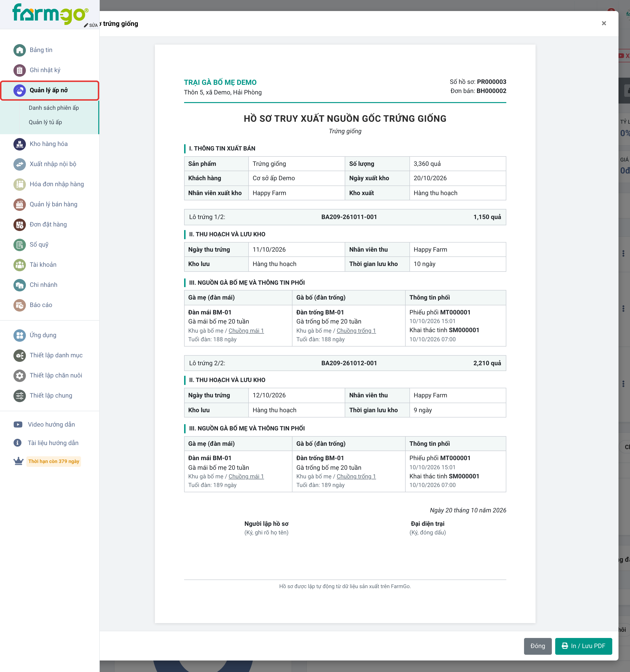
Task: Open the Kho hàng hóa warehouse icon
Action: [20, 144]
